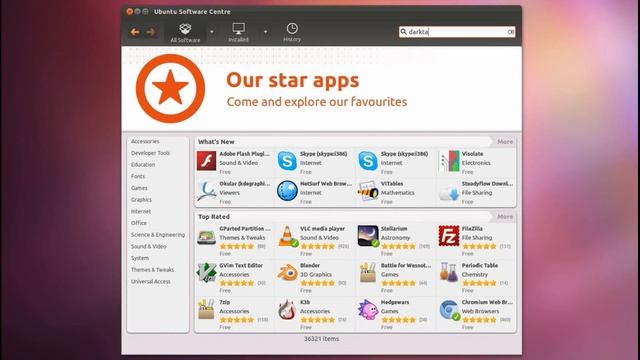Open the System category
Viewport: 640px width, 360px height.
(x=140, y=258)
